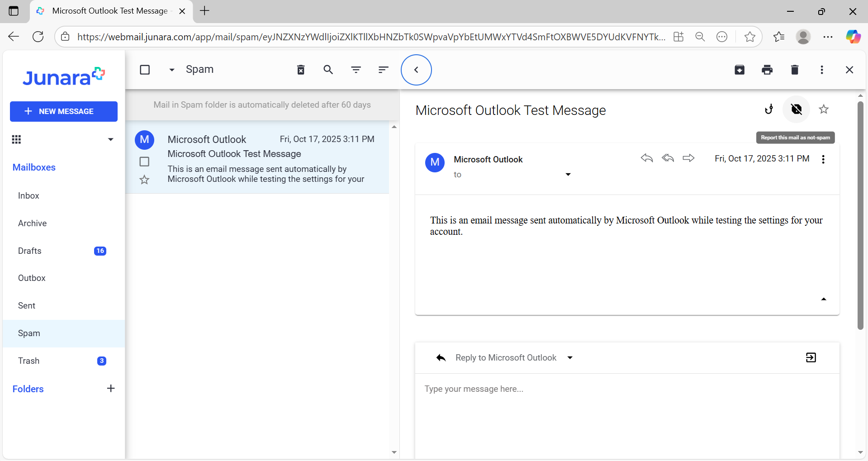This screenshot has height=461, width=868.
Task: Star the Microsoft Outlook message in list
Action: pos(144,180)
